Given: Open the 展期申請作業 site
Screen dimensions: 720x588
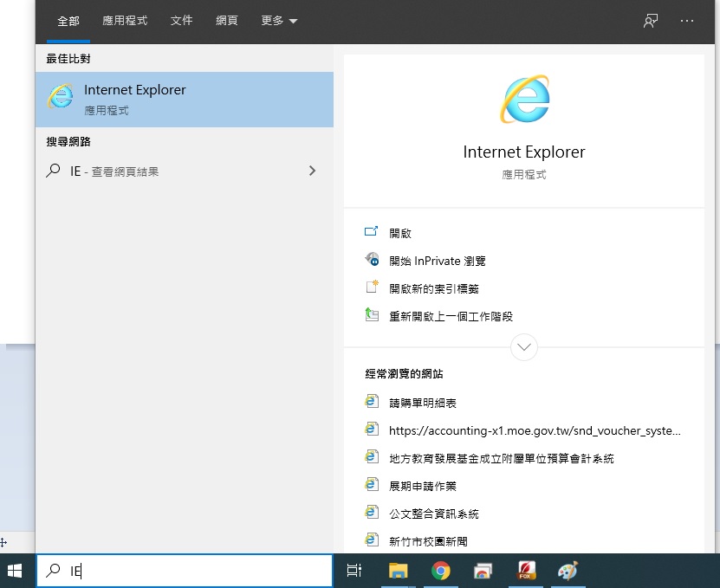Looking at the screenshot, I should pos(423,486).
